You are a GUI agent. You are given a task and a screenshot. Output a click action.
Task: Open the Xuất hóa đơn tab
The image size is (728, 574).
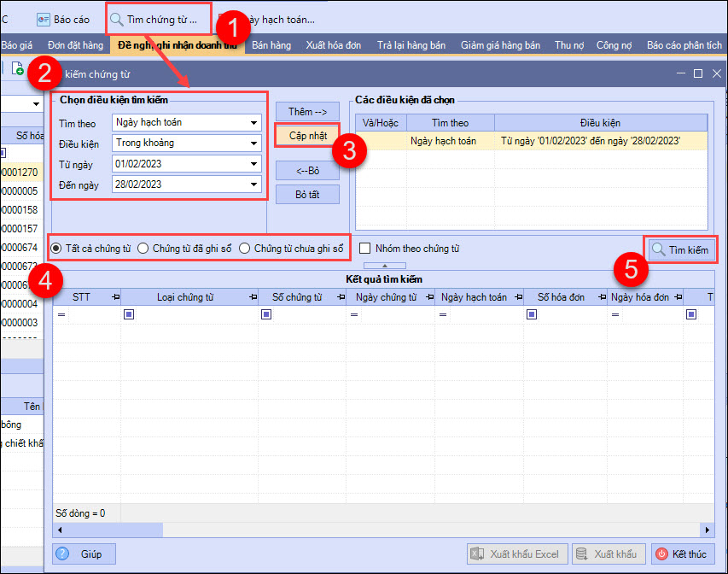coord(334,45)
